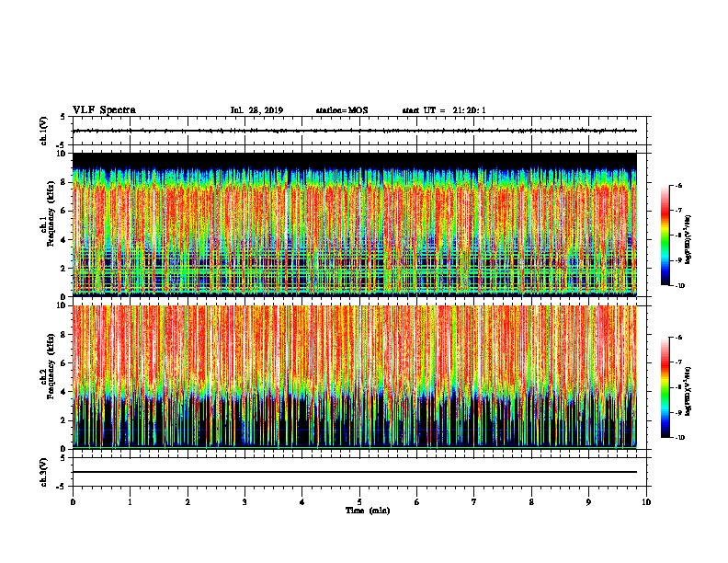Click the ch.1 spectrogram color scale bar
The width and height of the screenshot is (728, 563).
(x=665, y=236)
